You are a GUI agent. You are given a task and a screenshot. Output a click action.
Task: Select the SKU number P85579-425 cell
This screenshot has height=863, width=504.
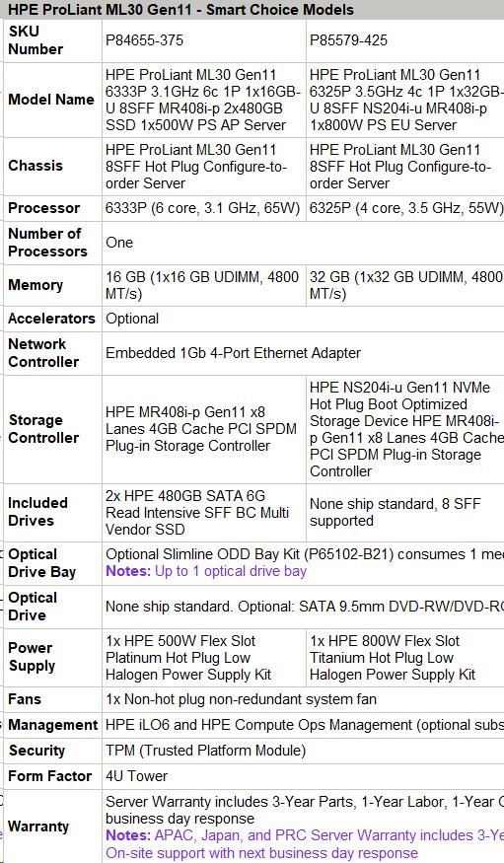point(405,40)
